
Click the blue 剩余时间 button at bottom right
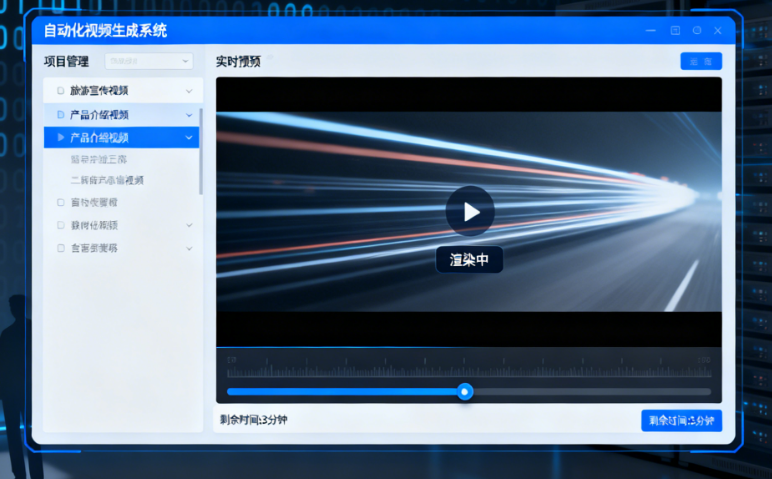[x=681, y=420]
